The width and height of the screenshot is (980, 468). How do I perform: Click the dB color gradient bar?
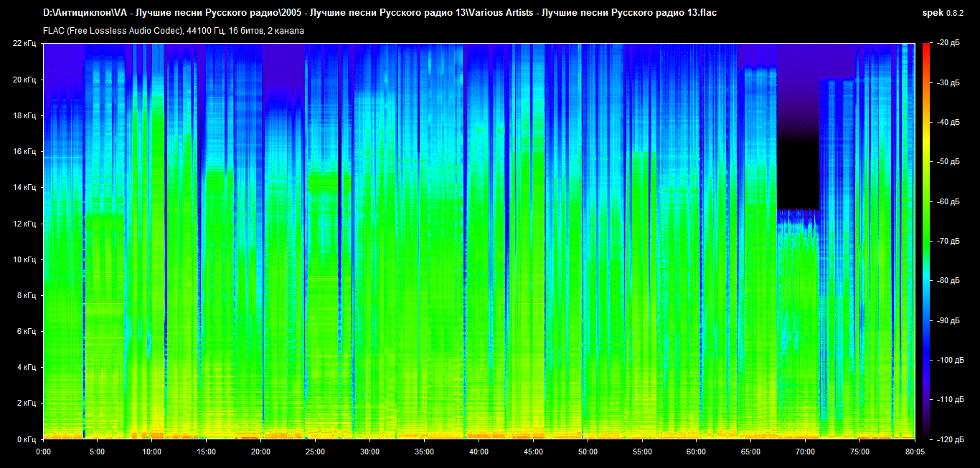[x=925, y=241]
